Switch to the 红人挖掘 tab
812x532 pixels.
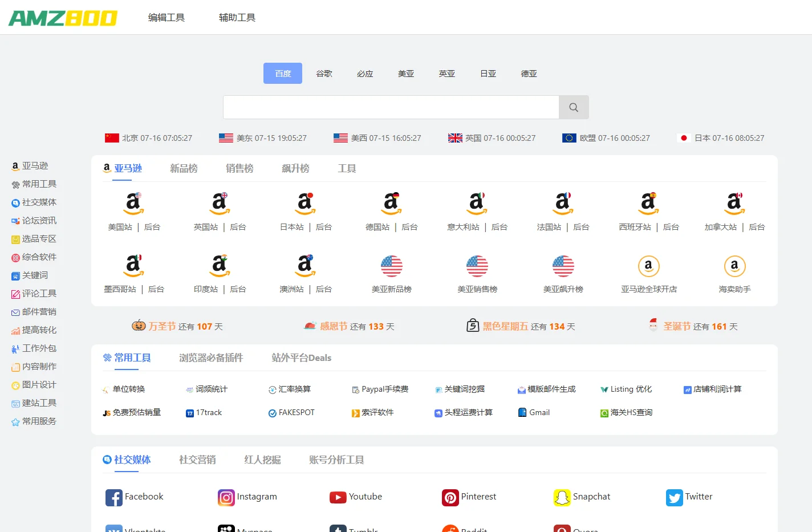point(262,460)
